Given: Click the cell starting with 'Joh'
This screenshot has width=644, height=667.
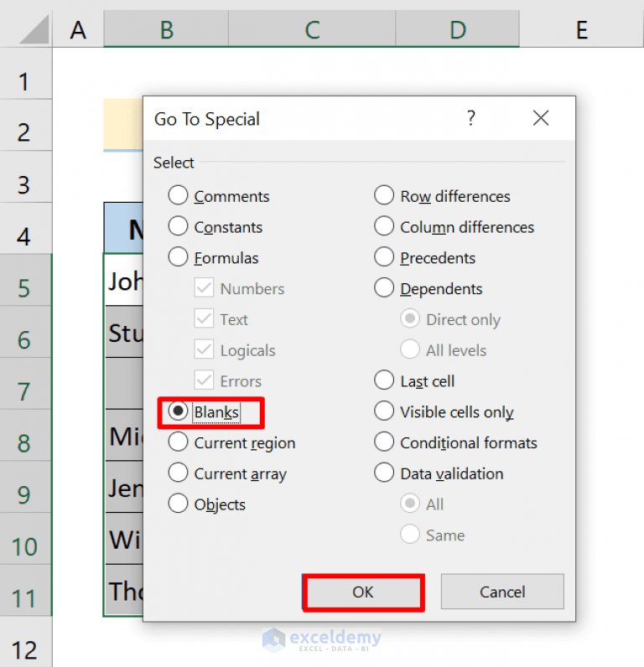Looking at the screenshot, I should coord(124,280).
